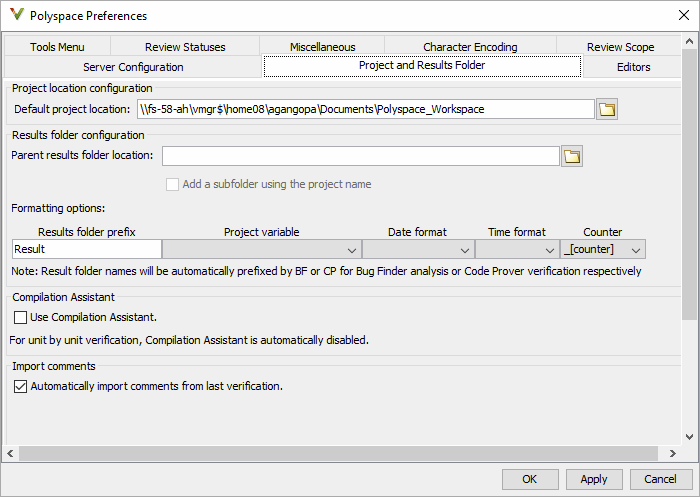Viewport: 700px width, 497px height.
Task: Click the Results folder prefix field
Action: coord(87,250)
